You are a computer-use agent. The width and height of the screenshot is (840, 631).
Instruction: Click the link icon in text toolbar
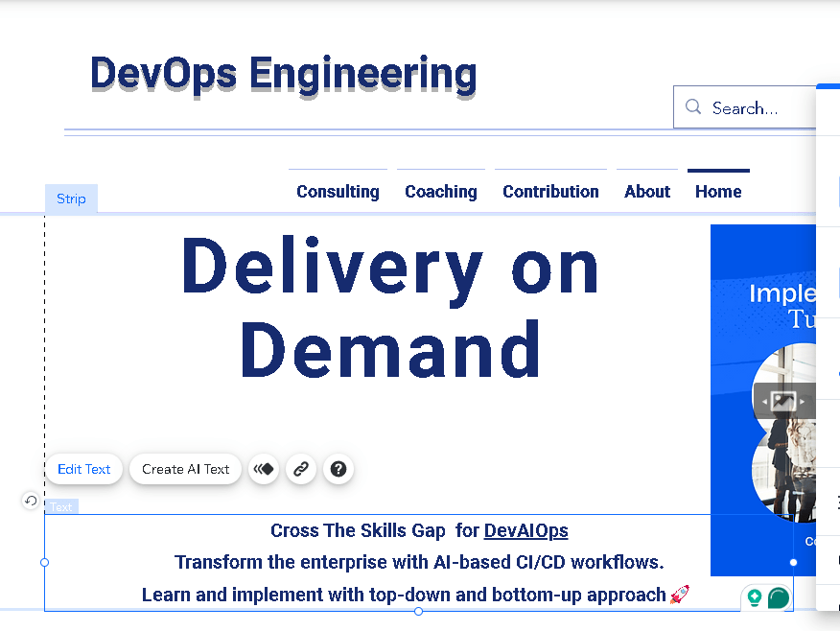301,469
